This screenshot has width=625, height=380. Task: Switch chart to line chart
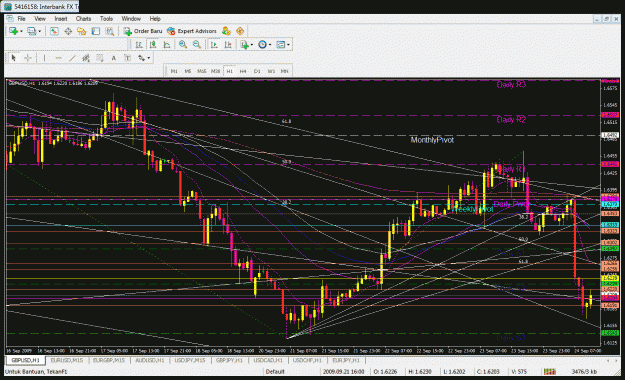[x=167, y=44]
